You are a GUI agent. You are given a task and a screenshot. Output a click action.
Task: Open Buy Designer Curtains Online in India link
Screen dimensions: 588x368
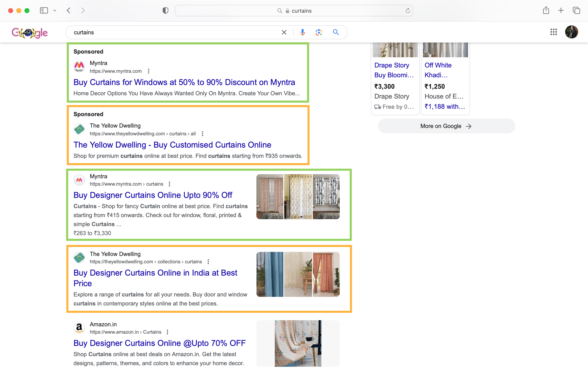point(155,278)
